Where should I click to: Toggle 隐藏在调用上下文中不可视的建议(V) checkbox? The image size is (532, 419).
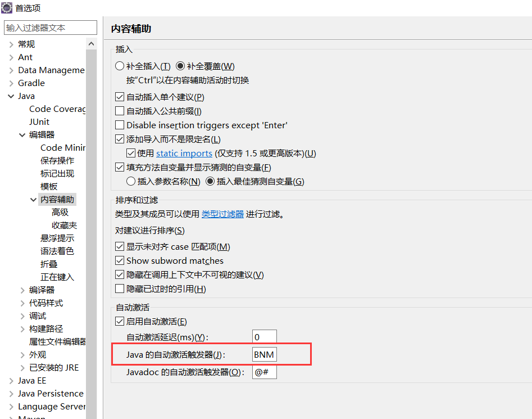tap(120, 274)
